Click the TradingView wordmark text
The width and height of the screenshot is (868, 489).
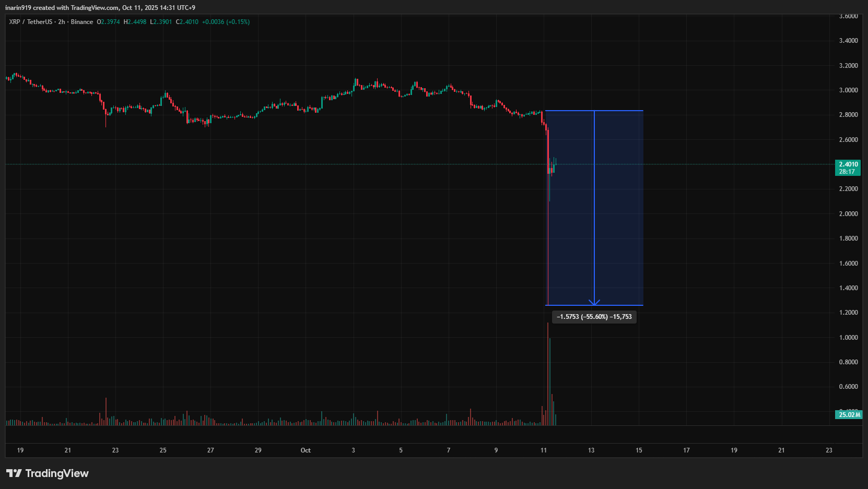[x=57, y=473]
